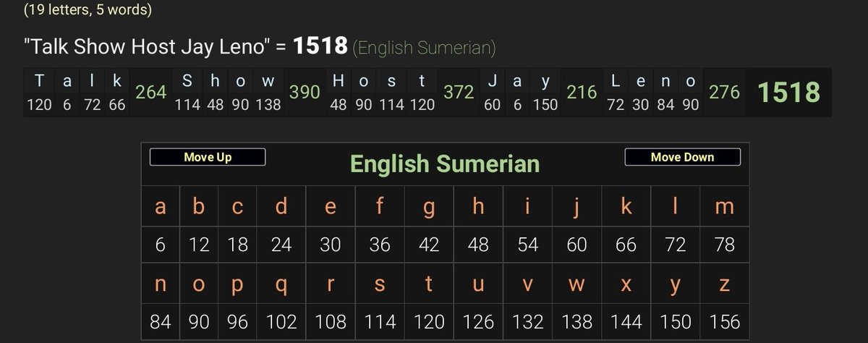
Task: Select letter g in the cipher table
Action: (429, 208)
